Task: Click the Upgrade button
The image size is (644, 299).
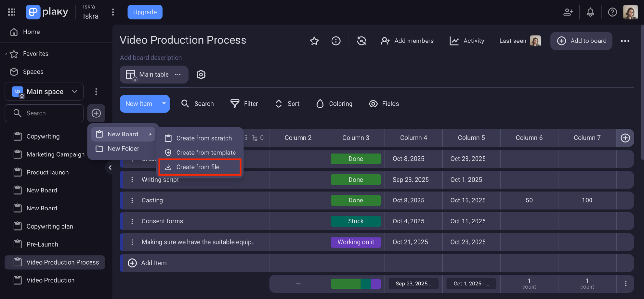Action: pyautogui.click(x=145, y=12)
